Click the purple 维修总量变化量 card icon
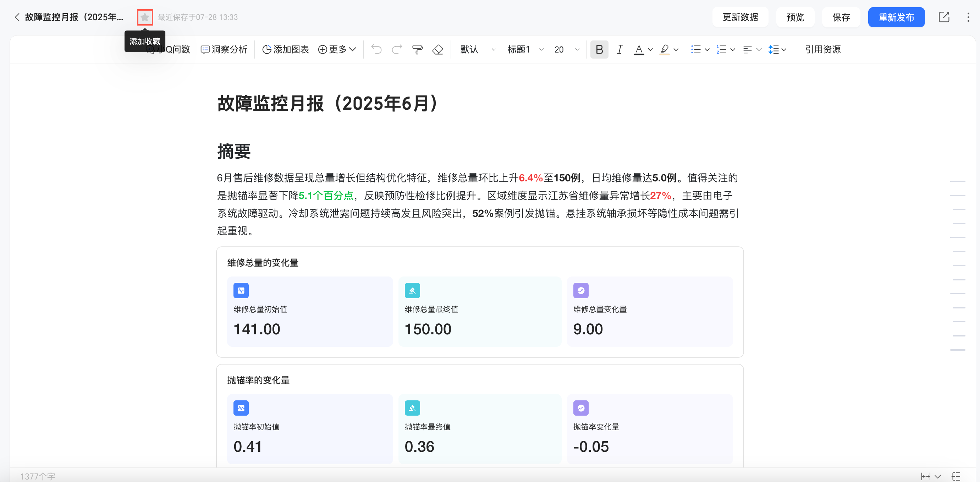 click(580, 290)
